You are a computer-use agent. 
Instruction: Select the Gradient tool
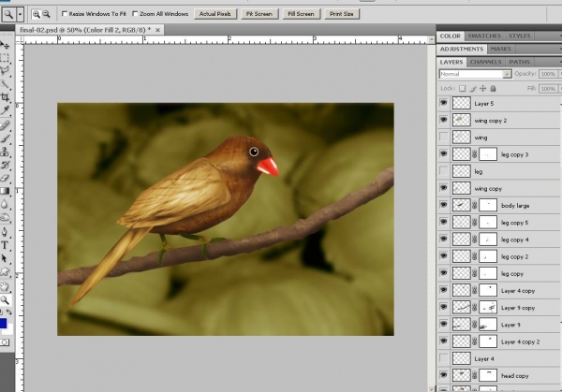click(5, 191)
